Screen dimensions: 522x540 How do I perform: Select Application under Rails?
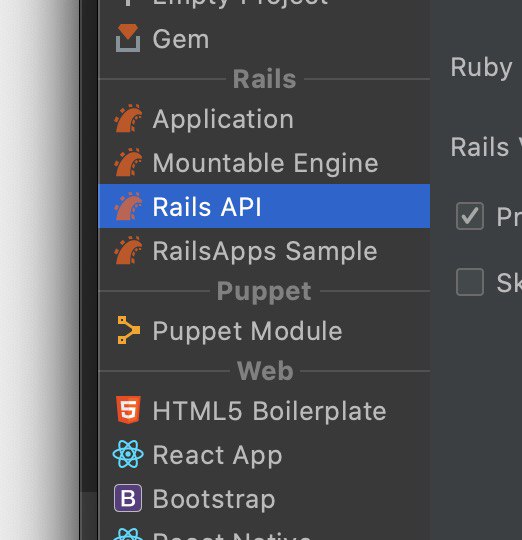pos(264,119)
